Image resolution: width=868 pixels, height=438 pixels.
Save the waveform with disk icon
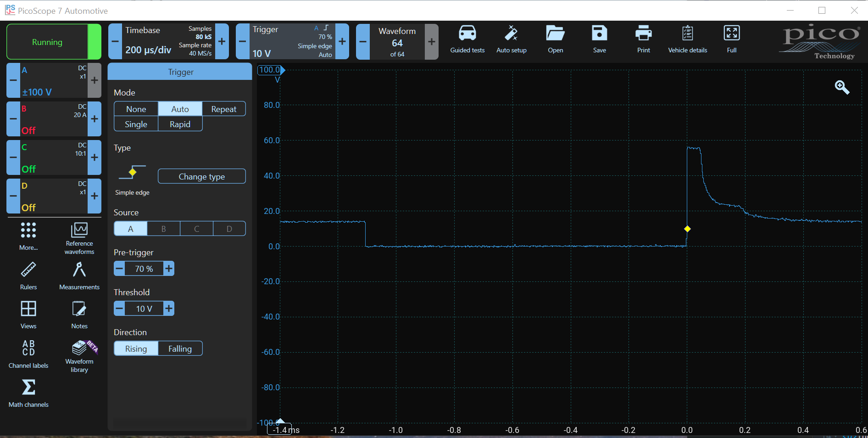[599, 39]
